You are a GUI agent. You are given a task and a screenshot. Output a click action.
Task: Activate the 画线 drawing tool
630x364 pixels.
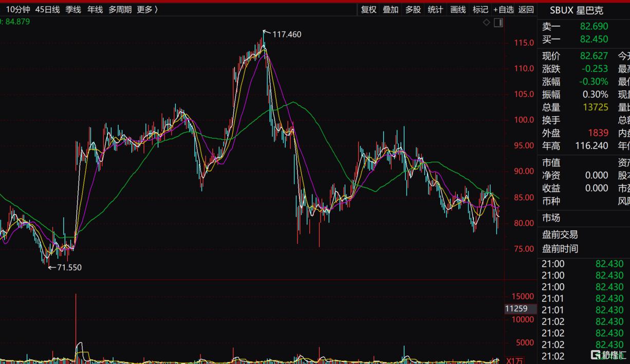click(x=458, y=9)
